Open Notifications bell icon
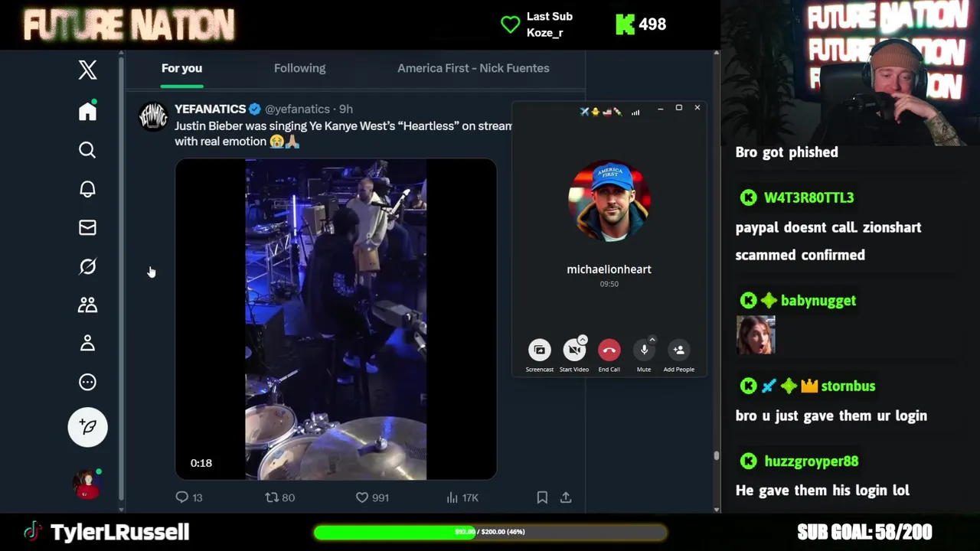This screenshot has width=980, height=551. pos(87,189)
